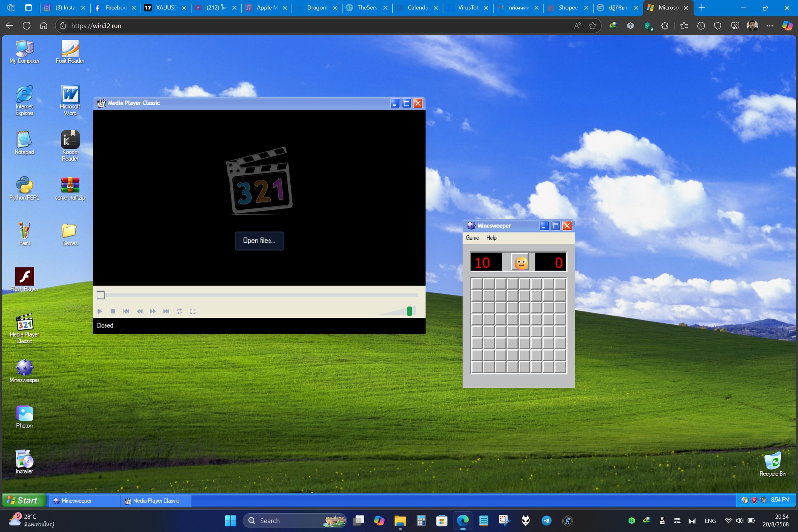Open the Paint desktop icon
The image size is (798, 532).
(x=24, y=234)
